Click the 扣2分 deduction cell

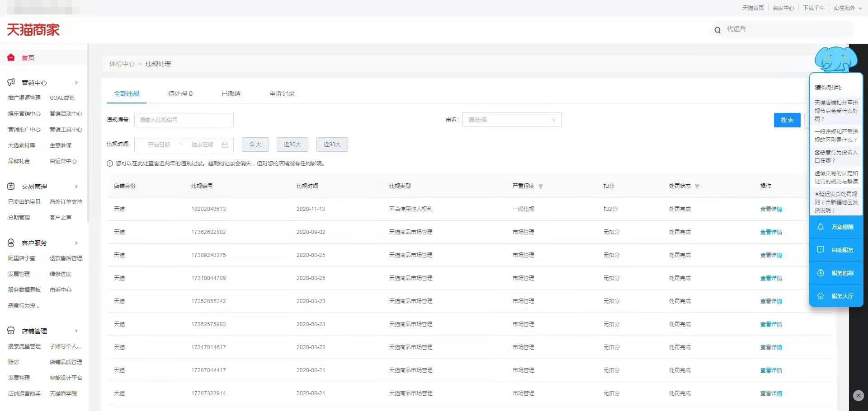pos(610,209)
